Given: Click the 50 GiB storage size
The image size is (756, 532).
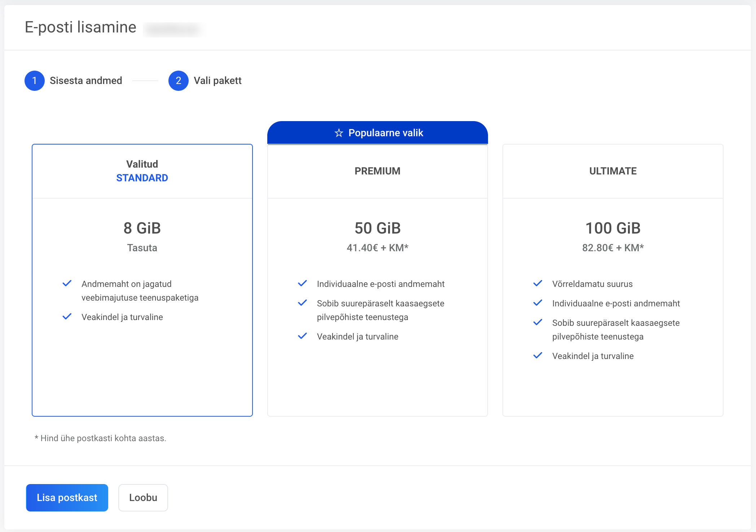Looking at the screenshot, I should [x=377, y=228].
